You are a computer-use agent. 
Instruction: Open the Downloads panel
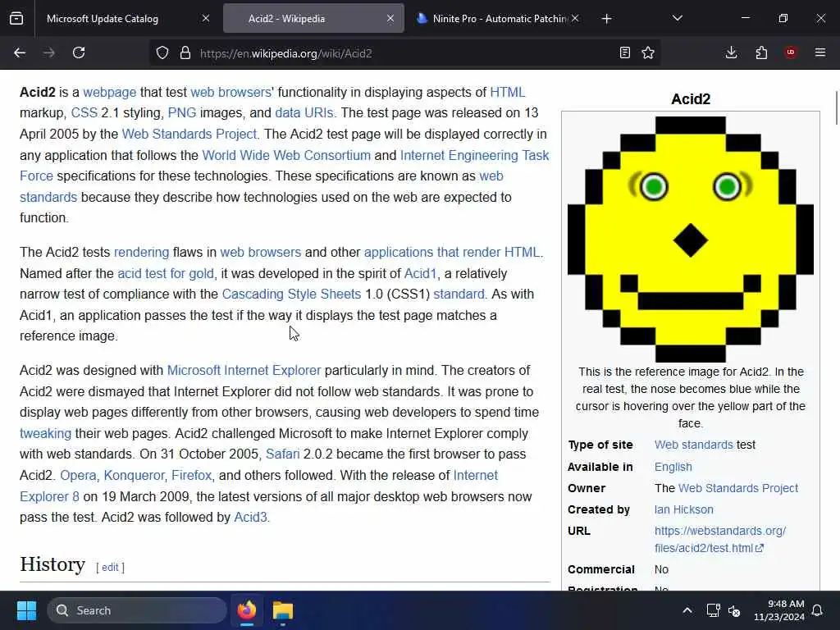pos(731,52)
